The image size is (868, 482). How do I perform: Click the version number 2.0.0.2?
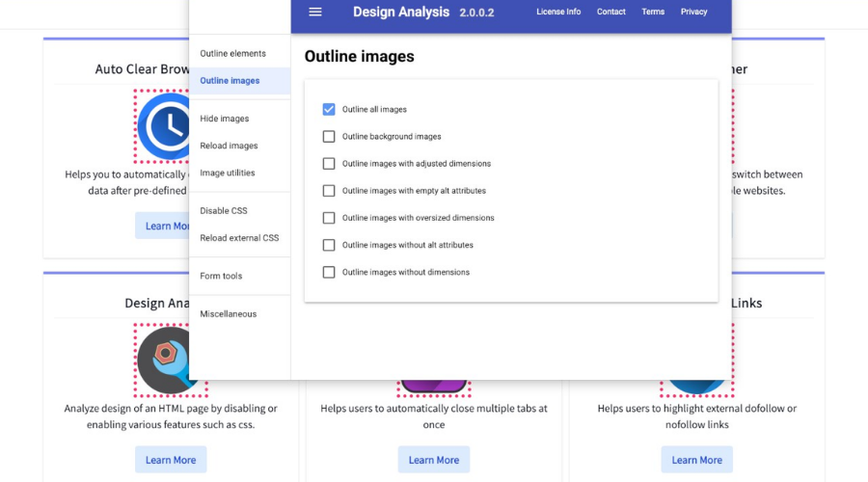(x=476, y=13)
